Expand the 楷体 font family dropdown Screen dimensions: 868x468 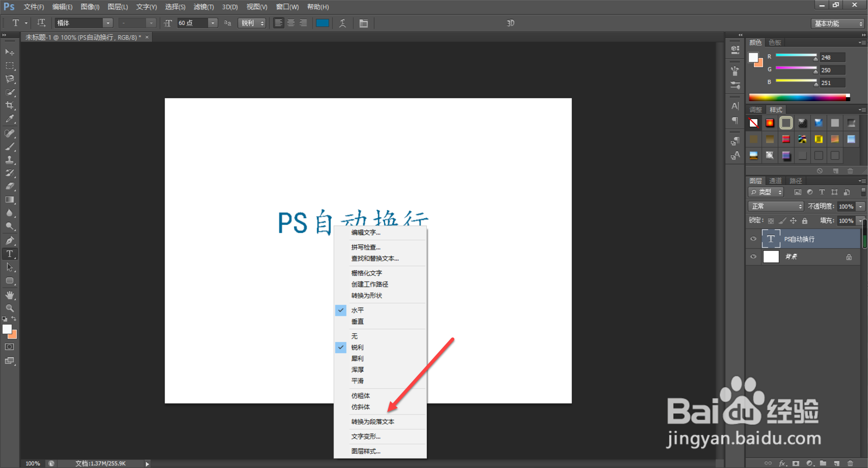coord(108,23)
